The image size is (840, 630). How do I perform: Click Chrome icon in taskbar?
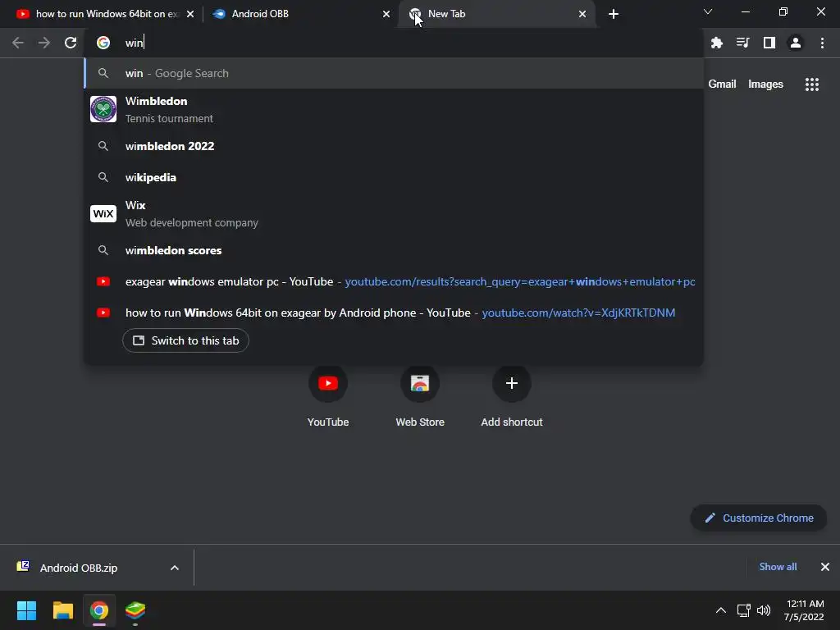coord(99,610)
